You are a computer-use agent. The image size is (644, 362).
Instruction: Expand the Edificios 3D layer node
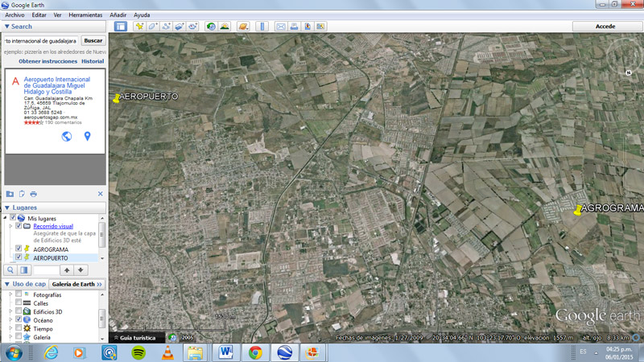pos(10,311)
